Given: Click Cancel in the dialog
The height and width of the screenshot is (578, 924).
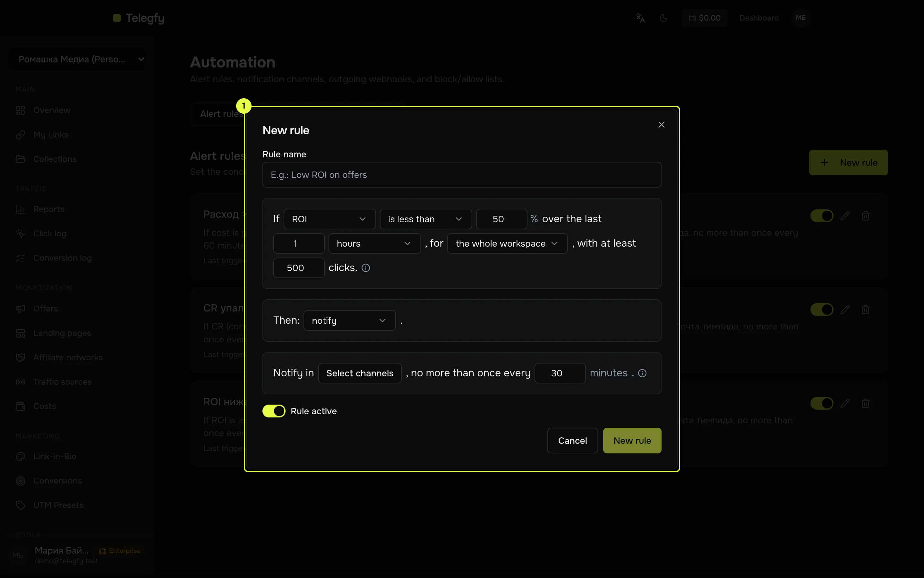Looking at the screenshot, I should click(x=572, y=440).
